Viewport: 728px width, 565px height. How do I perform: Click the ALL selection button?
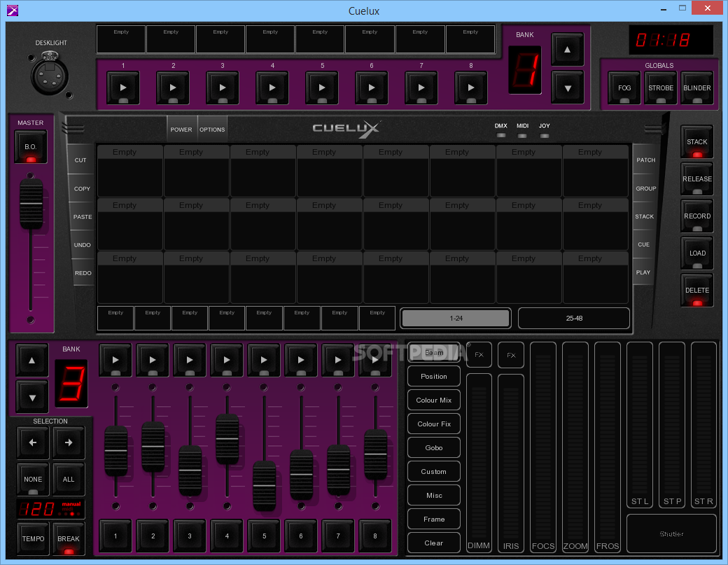coord(69,479)
